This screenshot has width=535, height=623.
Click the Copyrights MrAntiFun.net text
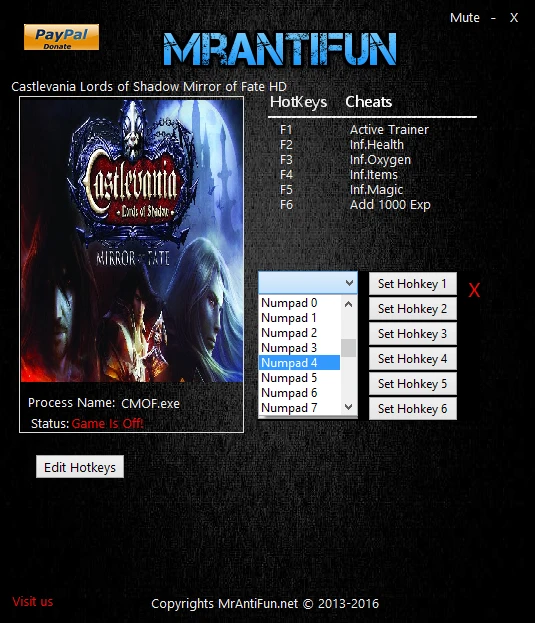tap(265, 604)
